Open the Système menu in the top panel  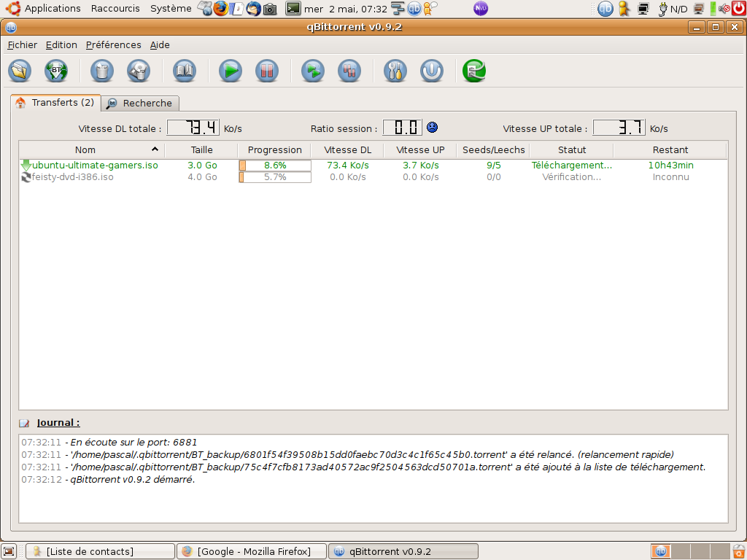coord(171,9)
